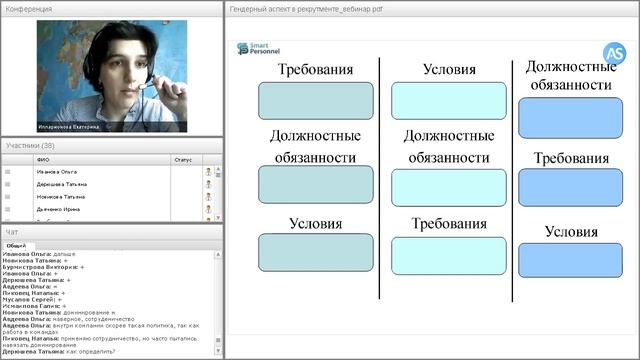Click the third column's Требования heading
This screenshot has height=360, width=640.
point(571,158)
